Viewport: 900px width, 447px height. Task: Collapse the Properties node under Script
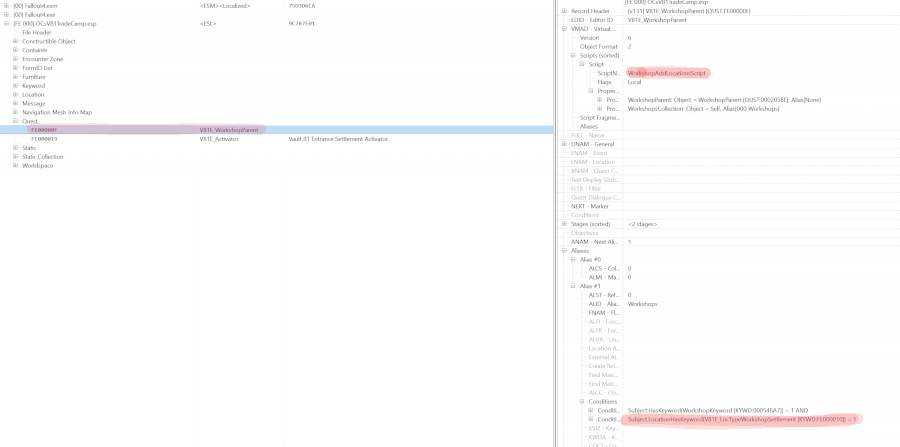tap(591, 91)
